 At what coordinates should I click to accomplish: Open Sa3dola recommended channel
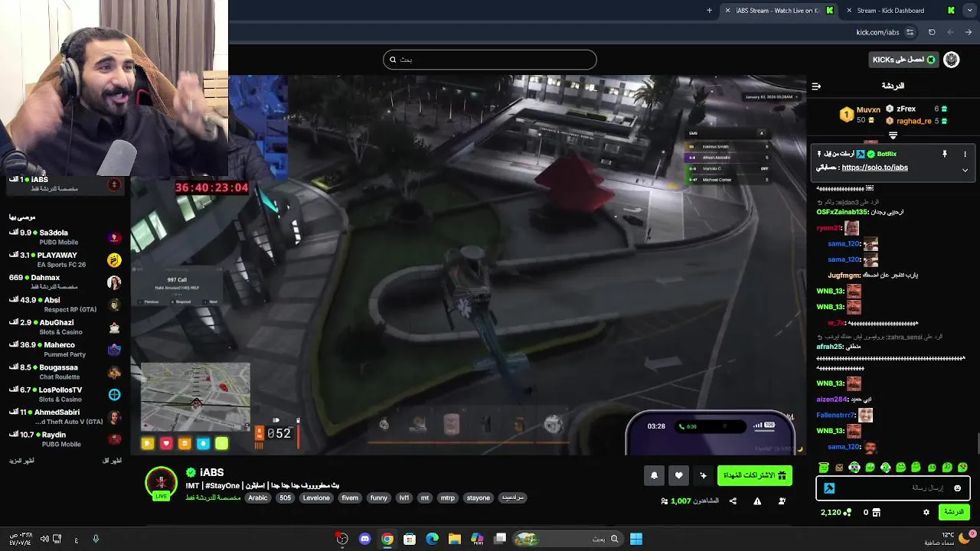[65, 237]
